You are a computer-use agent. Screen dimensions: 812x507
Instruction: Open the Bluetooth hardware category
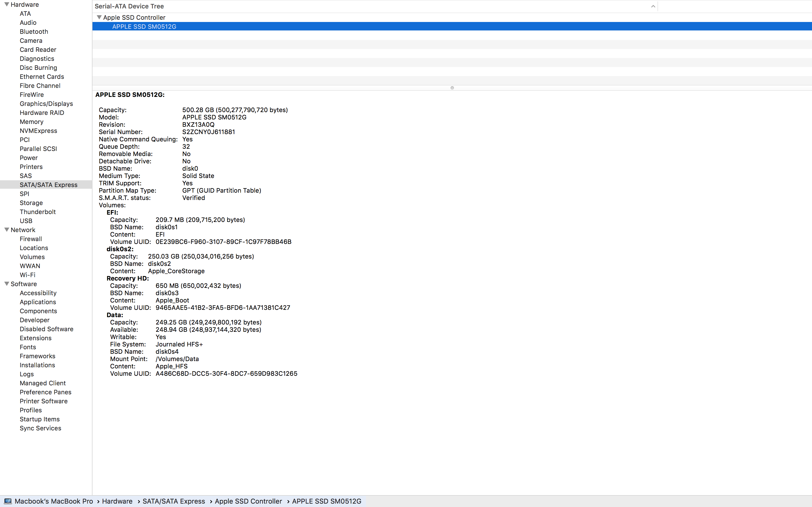[x=34, y=32]
